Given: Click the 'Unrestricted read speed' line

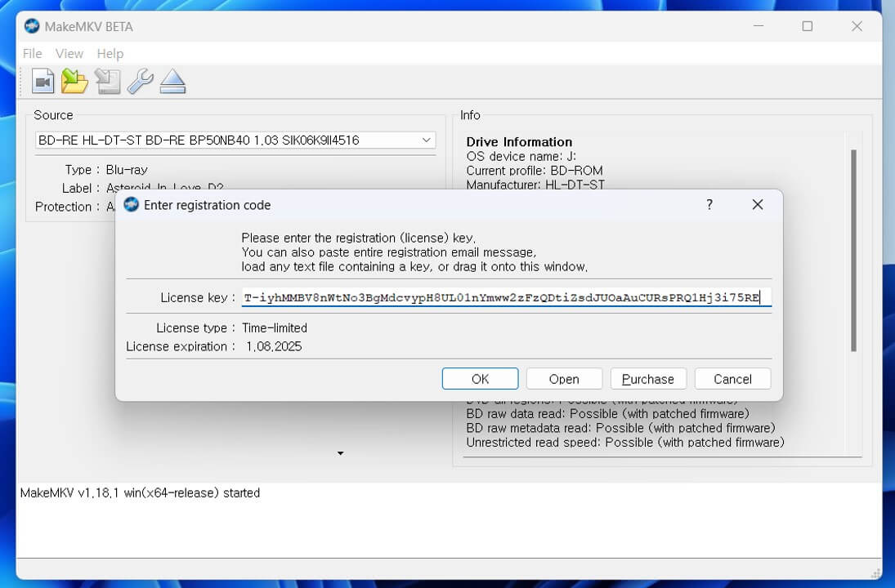Looking at the screenshot, I should point(625,442).
